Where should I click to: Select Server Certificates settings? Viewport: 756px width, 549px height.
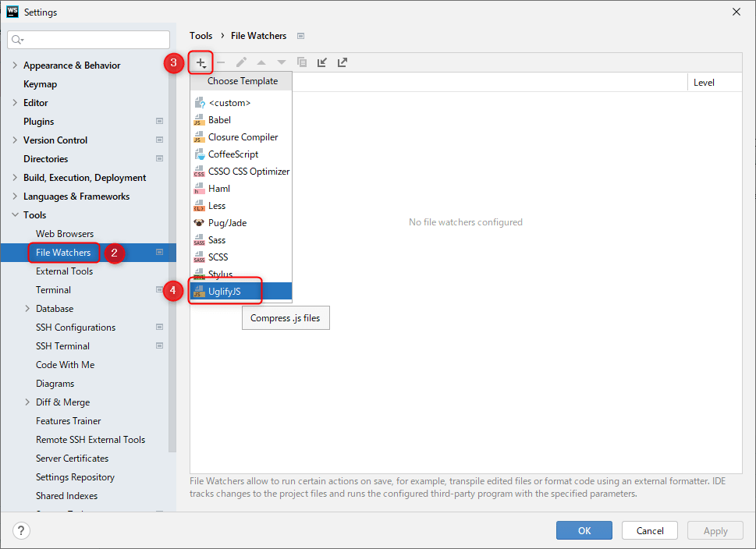(73, 459)
